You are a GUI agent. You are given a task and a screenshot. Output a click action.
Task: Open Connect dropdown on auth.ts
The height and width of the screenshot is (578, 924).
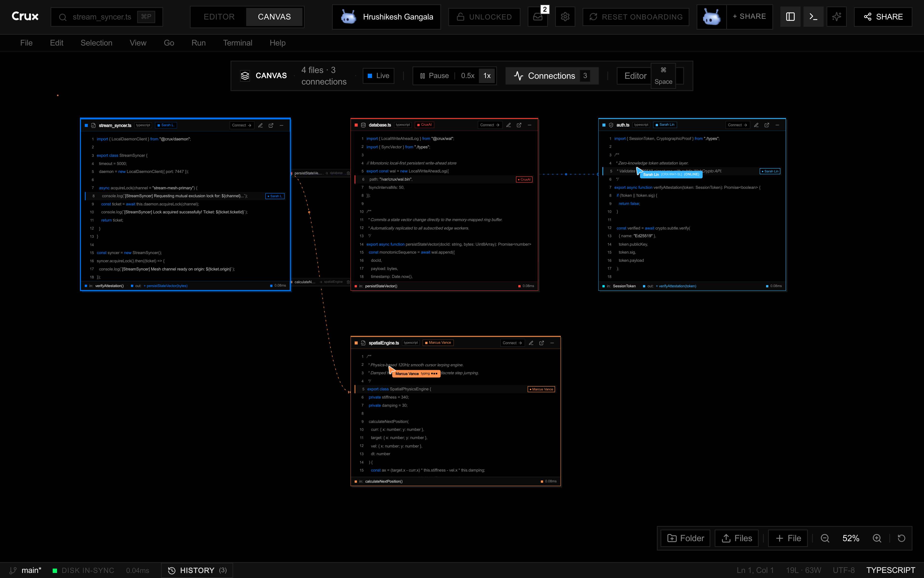[x=737, y=125]
